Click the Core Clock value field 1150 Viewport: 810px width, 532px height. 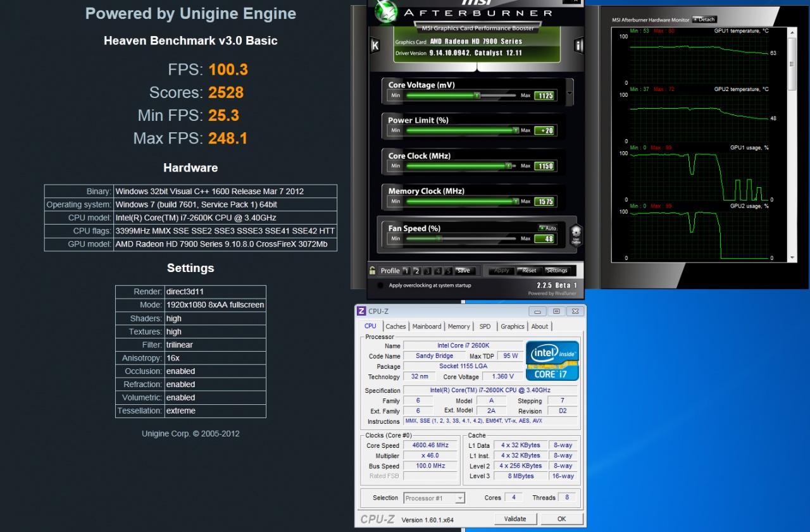(544, 166)
